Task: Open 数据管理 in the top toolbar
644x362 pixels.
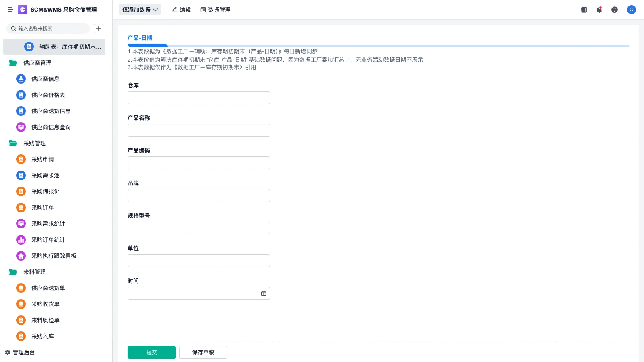Action: coord(216,10)
